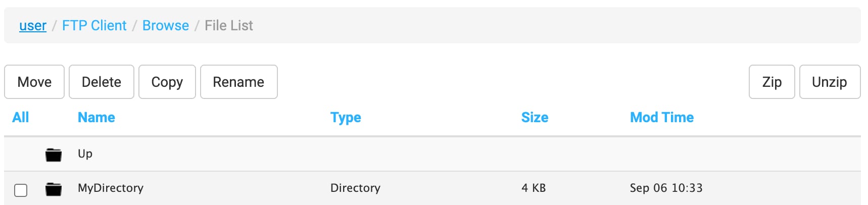
Task: Click the Up folder icon
Action: click(53, 155)
